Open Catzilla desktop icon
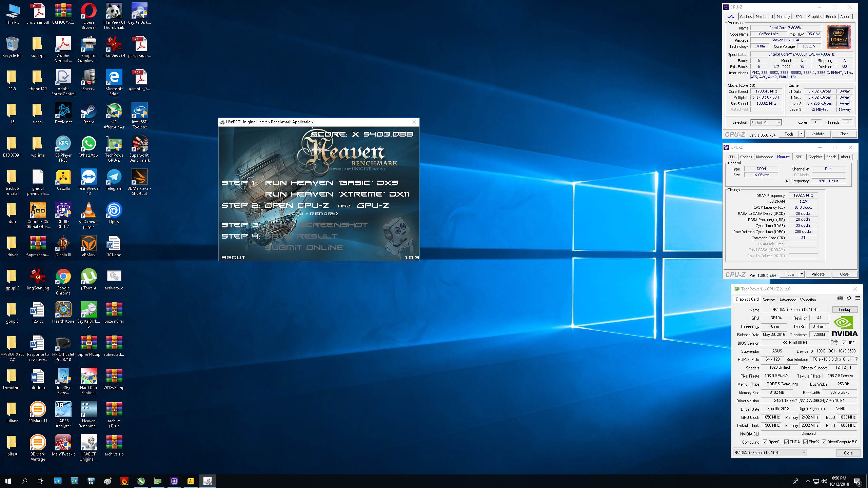868x488 pixels. (x=63, y=180)
